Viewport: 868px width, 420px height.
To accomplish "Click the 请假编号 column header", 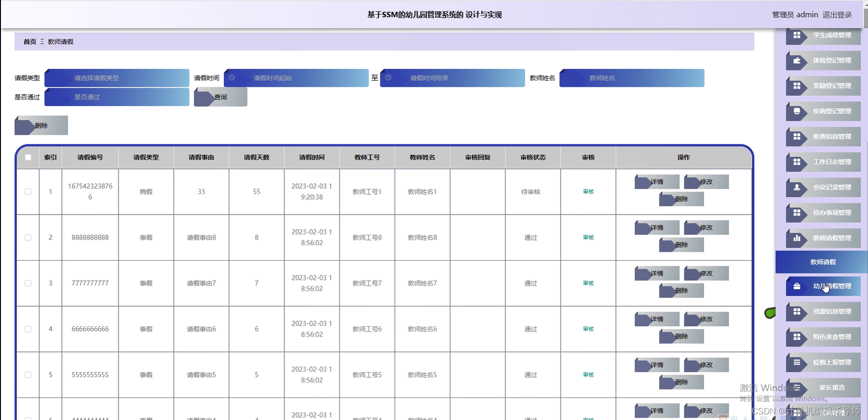I will (90, 157).
